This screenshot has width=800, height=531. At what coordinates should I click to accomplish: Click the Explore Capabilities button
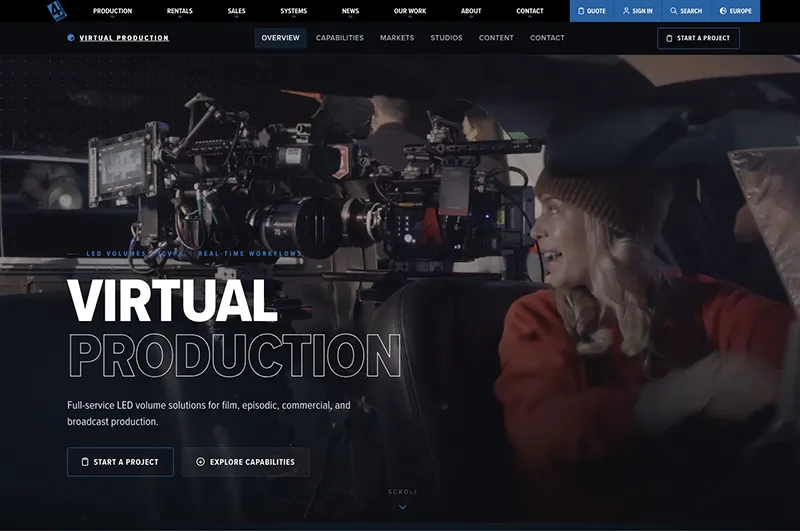[x=246, y=462]
